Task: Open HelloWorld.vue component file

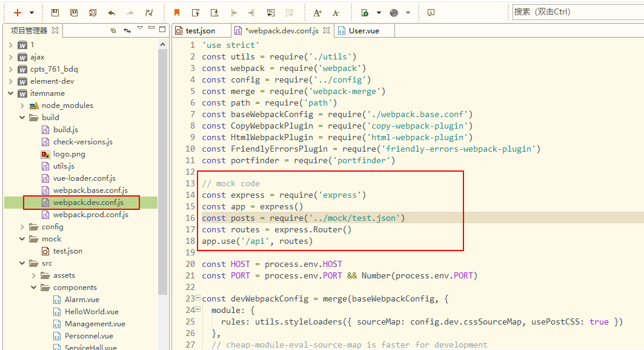Action: (x=86, y=312)
